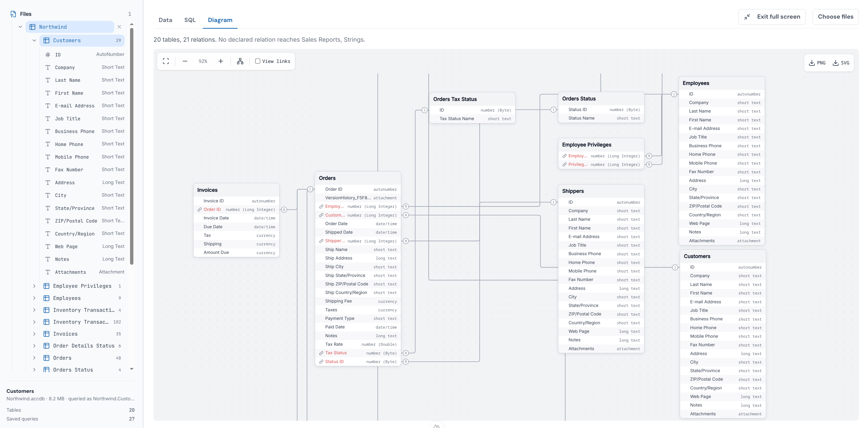
Task: Click the Files panel icon
Action: [13, 14]
